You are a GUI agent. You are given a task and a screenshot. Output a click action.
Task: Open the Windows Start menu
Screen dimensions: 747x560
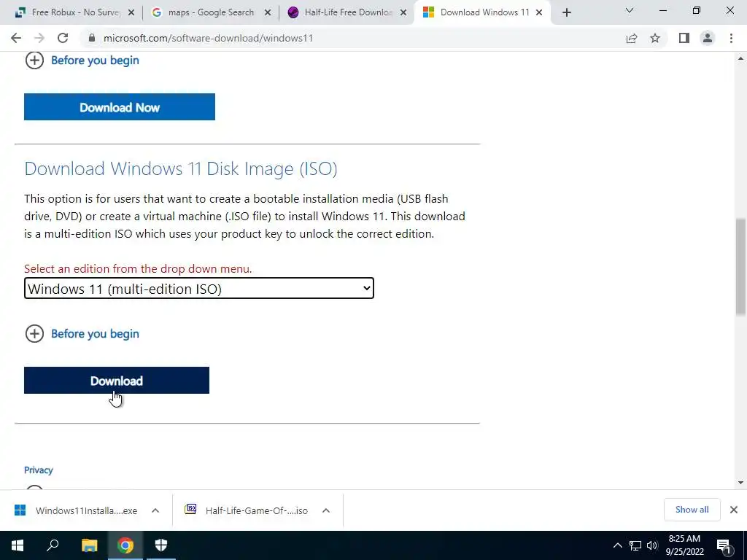[x=18, y=545]
